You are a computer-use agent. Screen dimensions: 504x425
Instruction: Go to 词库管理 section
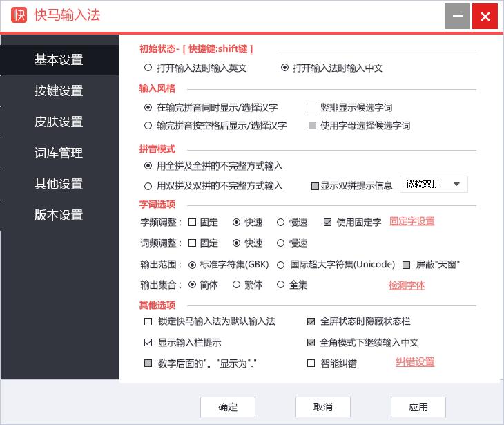59,153
